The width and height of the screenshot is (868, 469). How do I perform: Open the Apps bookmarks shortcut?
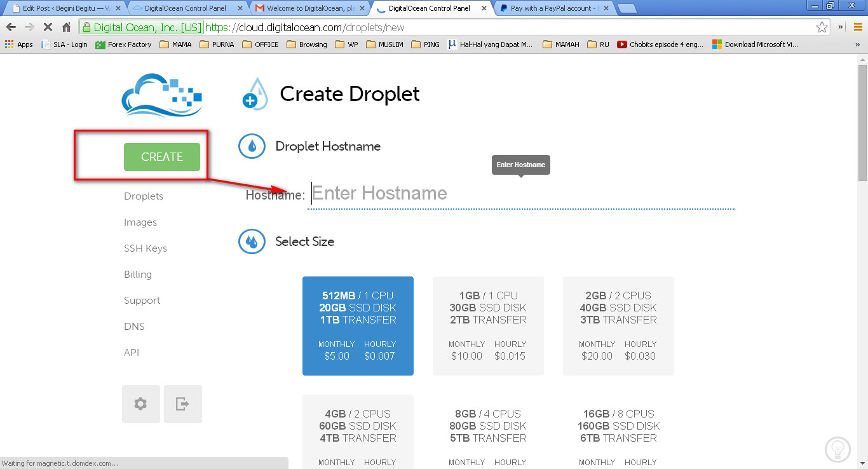point(18,44)
